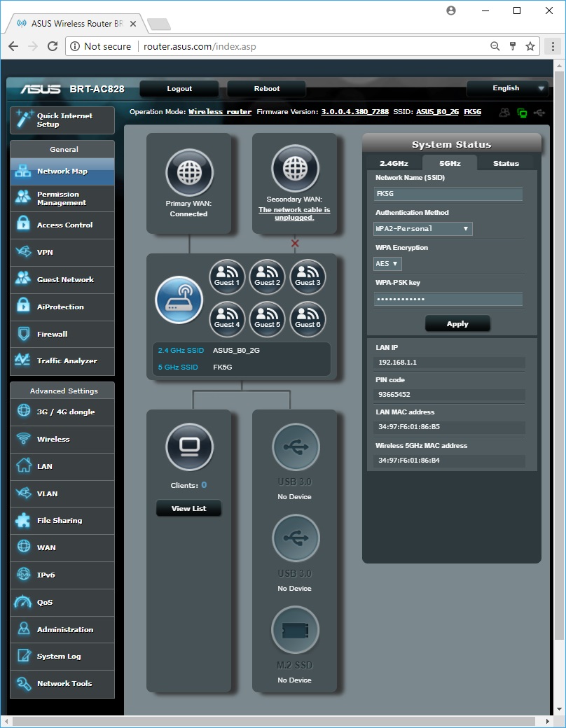Click the top USB 3.0 icon
This screenshot has width=566, height=728.
coord(295,447)
